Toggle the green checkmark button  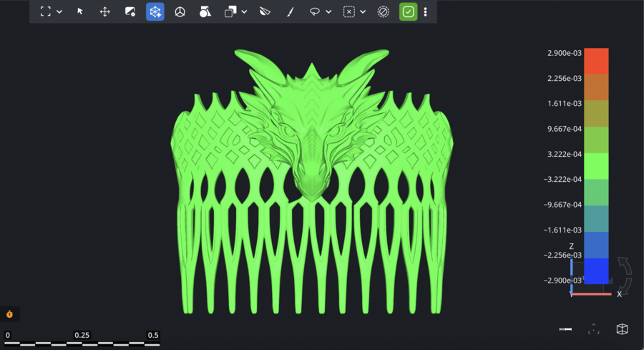[x=408, y=11]
